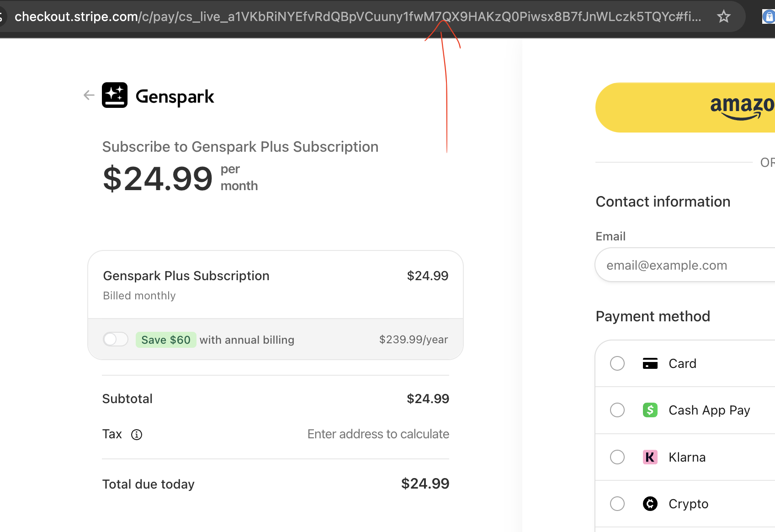The height and width of the screenshot is (532, 775).
Task: Click the back arrow beside Genspark logo
Action: tap(89, 95)
